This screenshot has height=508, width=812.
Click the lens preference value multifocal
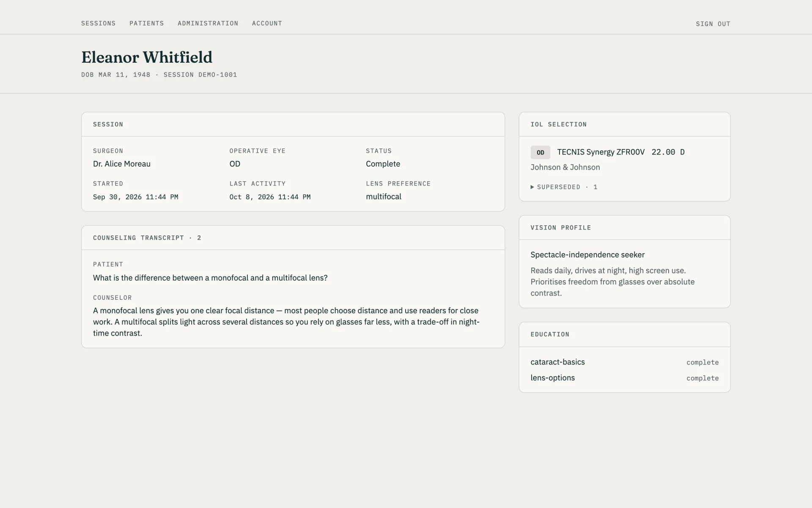[384, 196]
